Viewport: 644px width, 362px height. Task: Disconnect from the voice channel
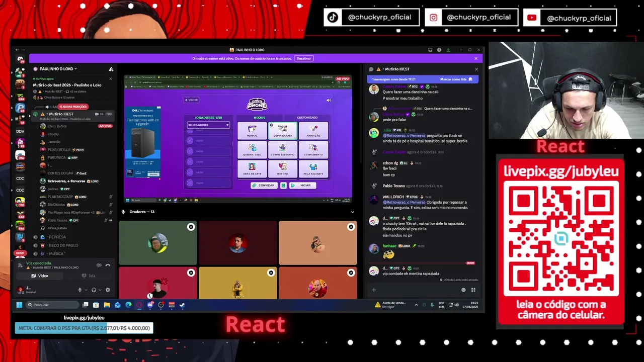pos(108,265)
